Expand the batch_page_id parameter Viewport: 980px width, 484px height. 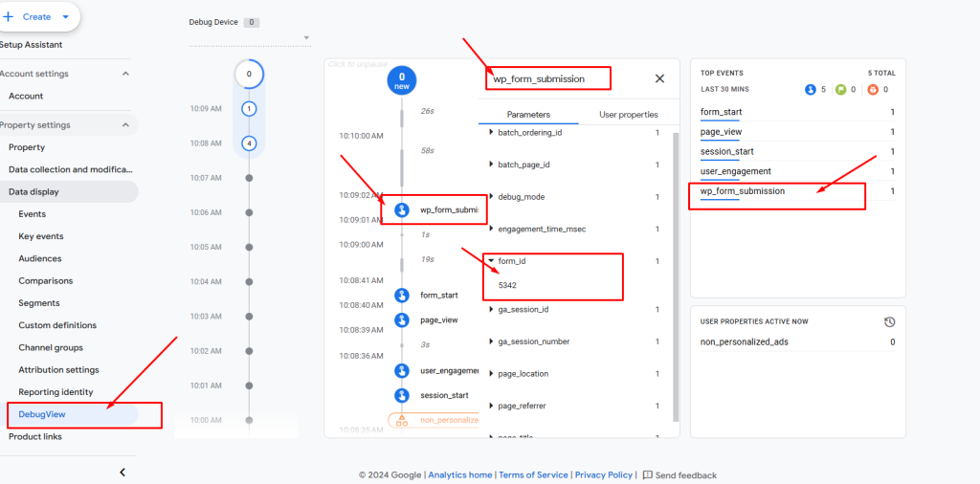[x=491, y=165]
